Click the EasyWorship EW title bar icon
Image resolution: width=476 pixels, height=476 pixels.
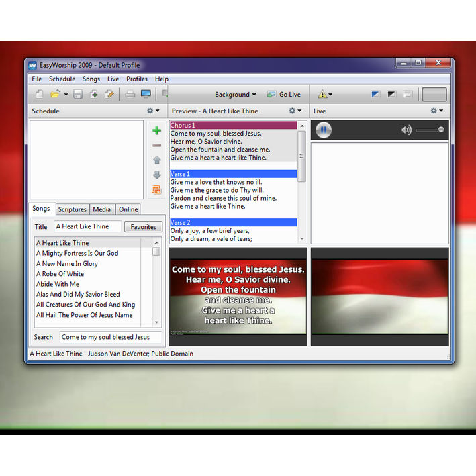[x=32, y=66]
